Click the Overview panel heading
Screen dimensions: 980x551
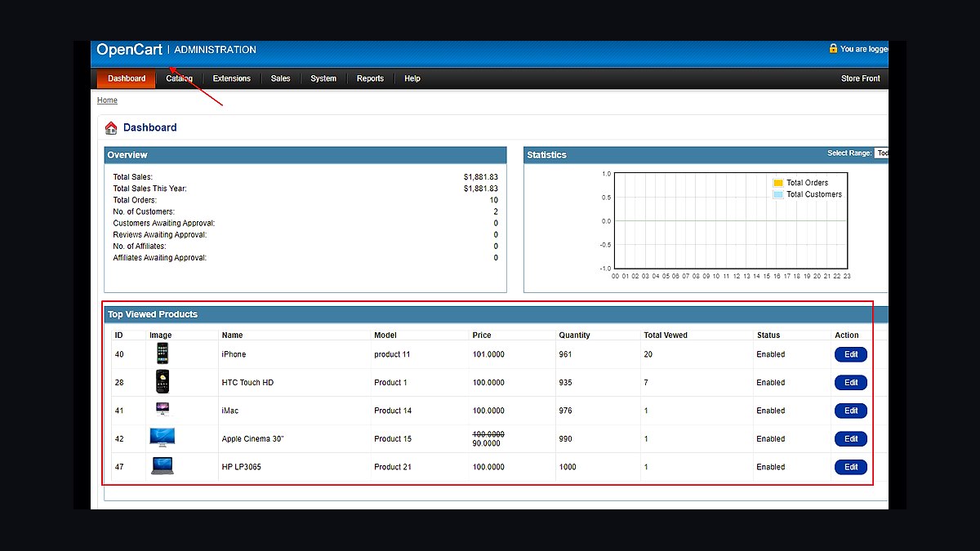pos(127,155)
